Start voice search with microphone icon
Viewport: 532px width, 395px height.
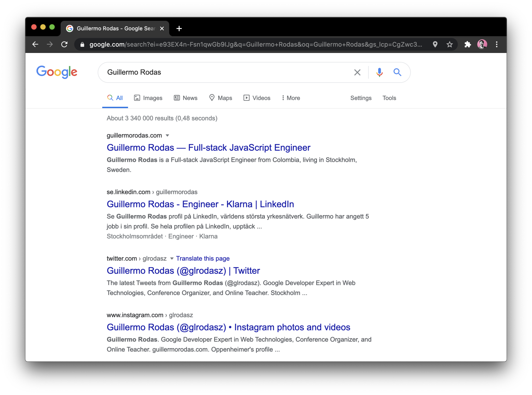379,72
